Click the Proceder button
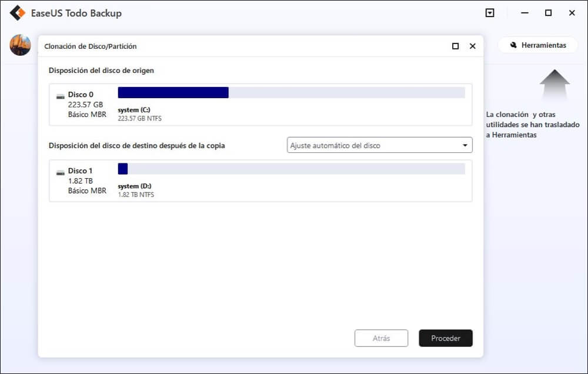The image size is (588, 374). 446,338
